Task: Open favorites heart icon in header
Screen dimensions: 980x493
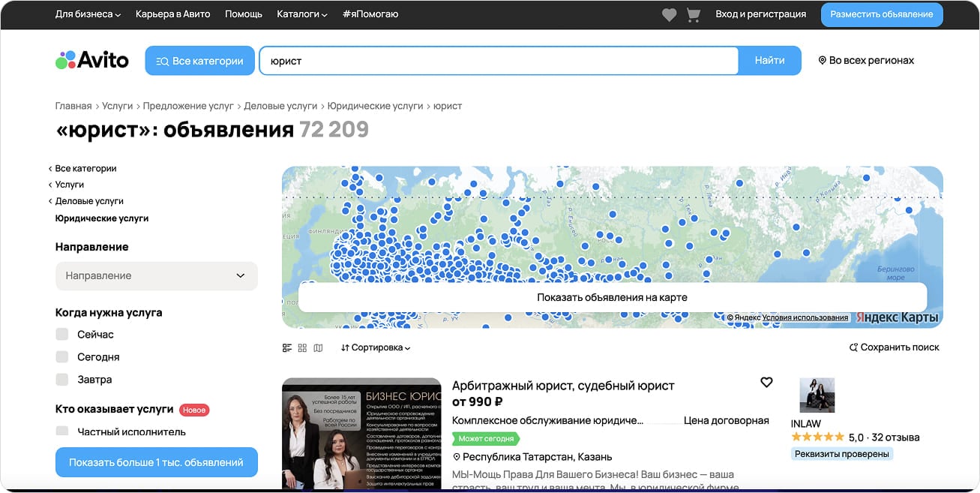Action: click(x=669, y=15)
